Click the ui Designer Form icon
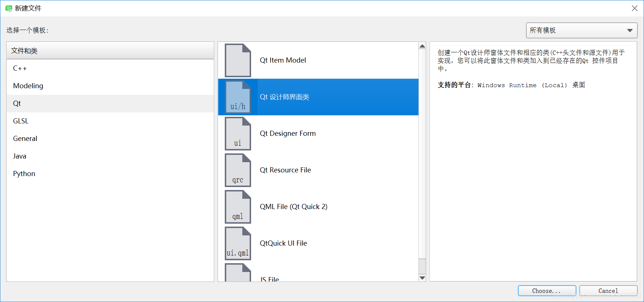This screenshot has height=302, width=644. 238,134
